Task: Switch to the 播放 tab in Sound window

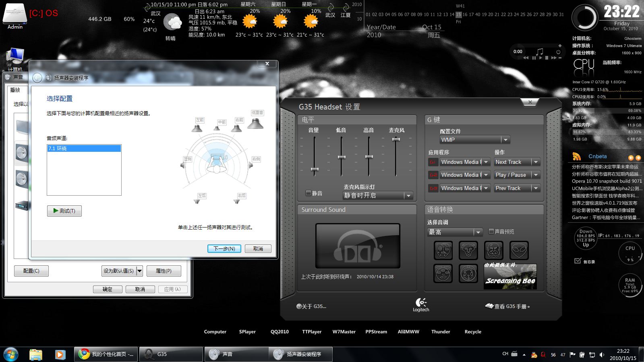Action: click(x=15, y=90)
